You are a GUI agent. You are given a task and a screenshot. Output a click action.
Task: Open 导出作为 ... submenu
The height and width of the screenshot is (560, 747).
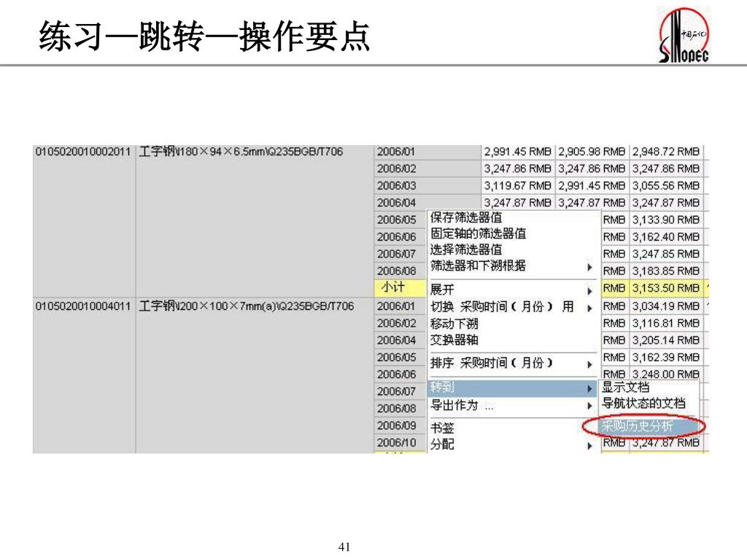(513, 405)
